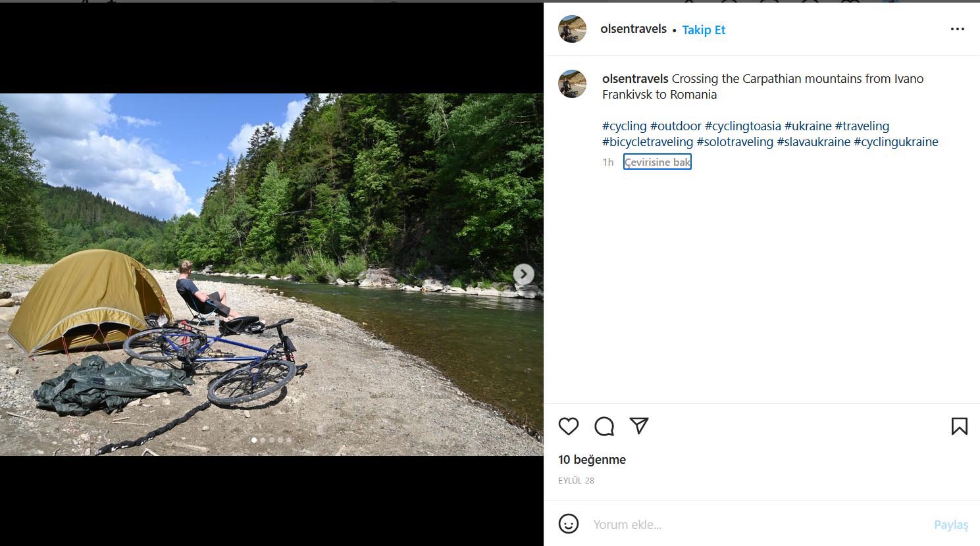Click the comment speech bubble icon

click(x=604, y=426)
